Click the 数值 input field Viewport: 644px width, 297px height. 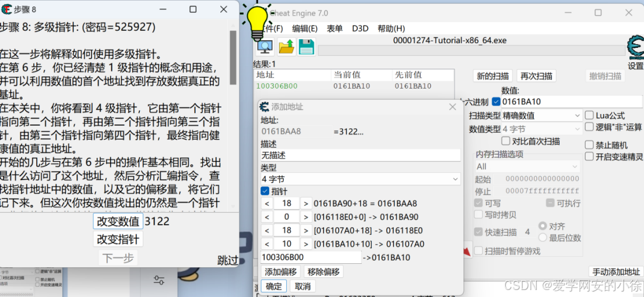click(572, 102)
